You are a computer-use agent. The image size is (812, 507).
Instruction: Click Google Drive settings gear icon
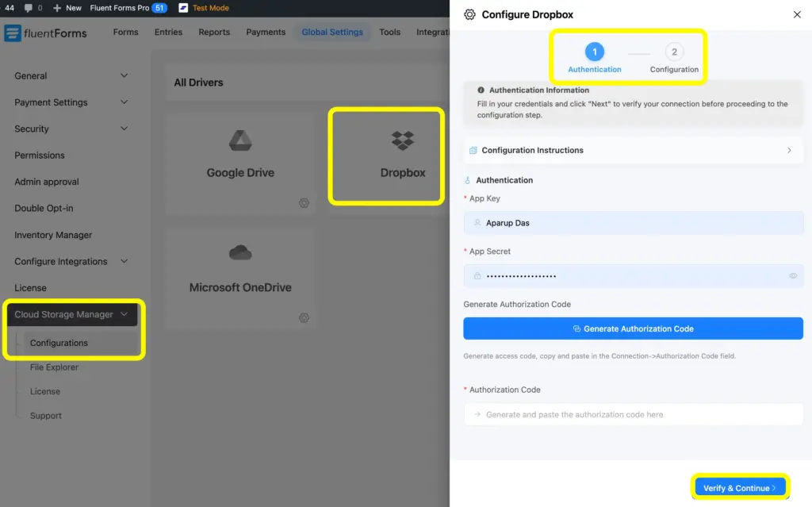coord(304,203)
